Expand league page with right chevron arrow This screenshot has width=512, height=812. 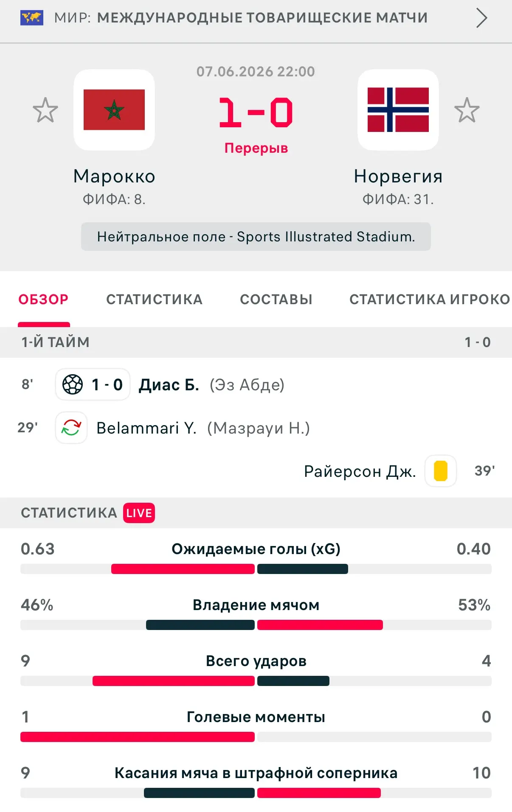click(x=481, y=18)
